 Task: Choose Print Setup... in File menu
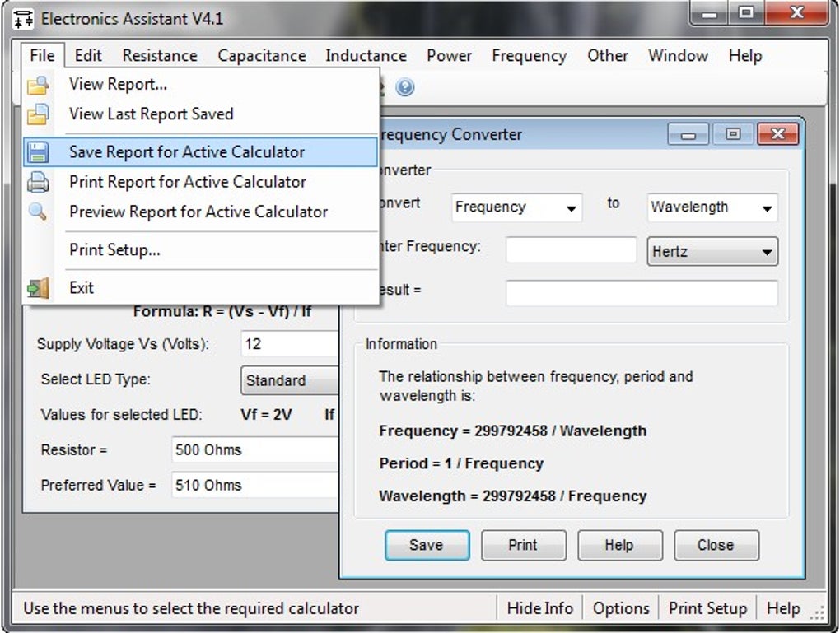[200, 250]
